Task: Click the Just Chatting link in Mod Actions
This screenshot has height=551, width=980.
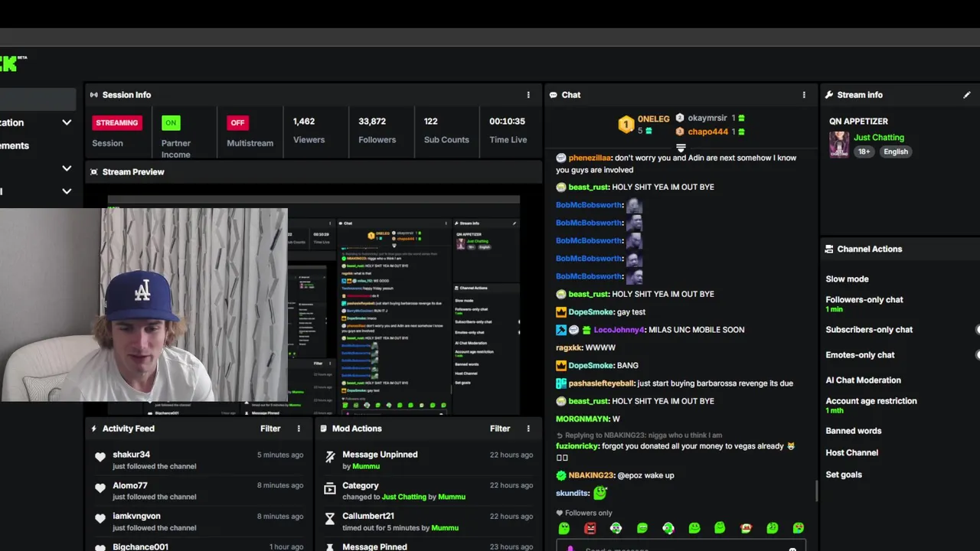Action: click(x=403, y=497)
